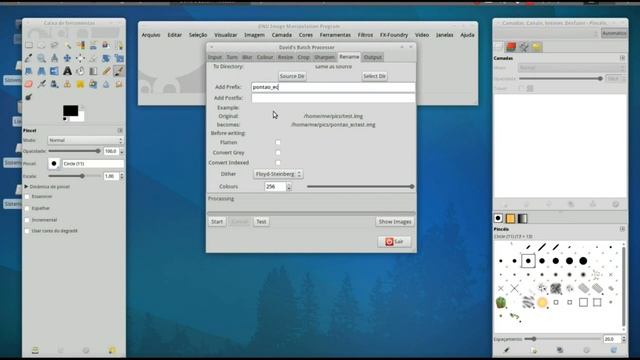Viewport: 640px width, 360px height.
Task: Select the Bucket Fill tool
Action: click(x=80, y=71)
